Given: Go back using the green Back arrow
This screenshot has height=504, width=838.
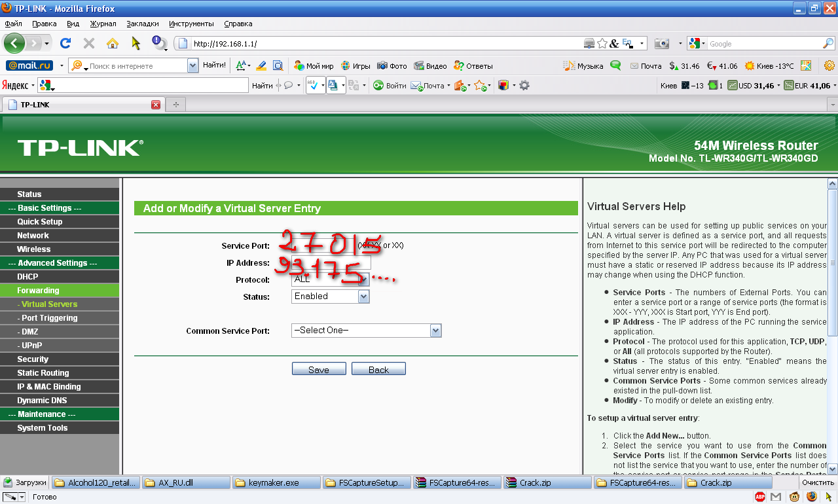Looking at the screenshot, I should pos(14,43).
